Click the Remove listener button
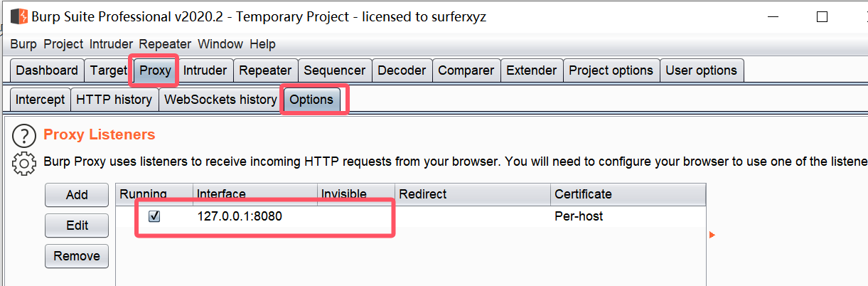Screen dimensions: 868x286 pos(77,256)
